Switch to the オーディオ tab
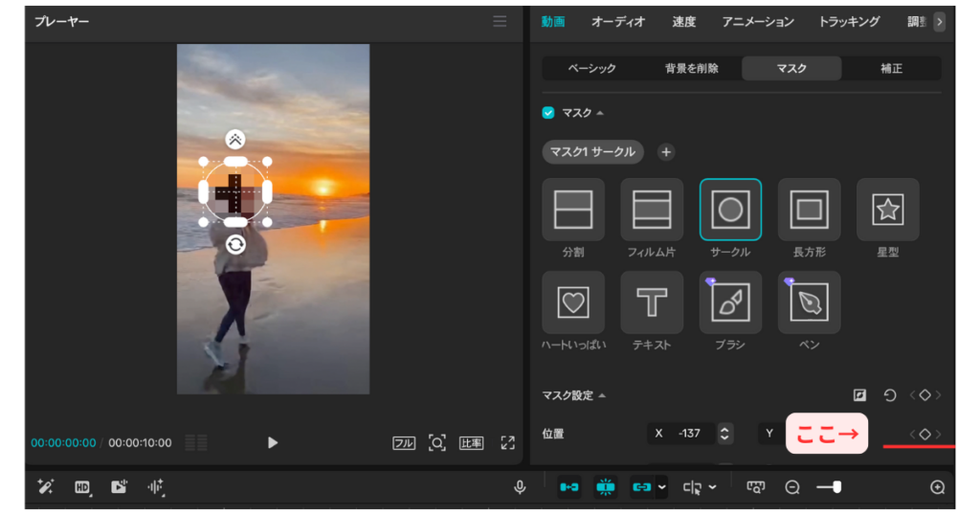Image resolution: width=980 pixels, height=515 pixels. tap(617, 22)
